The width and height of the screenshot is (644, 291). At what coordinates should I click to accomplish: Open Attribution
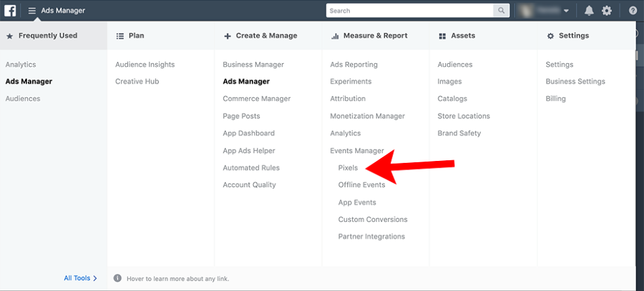click(x=348, y=99)
